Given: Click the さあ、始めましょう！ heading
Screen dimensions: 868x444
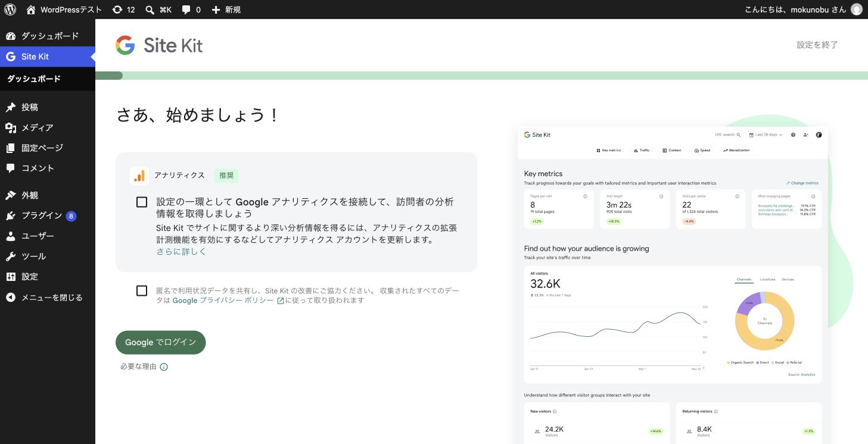Looking at the screenshot, I should 198,115.
